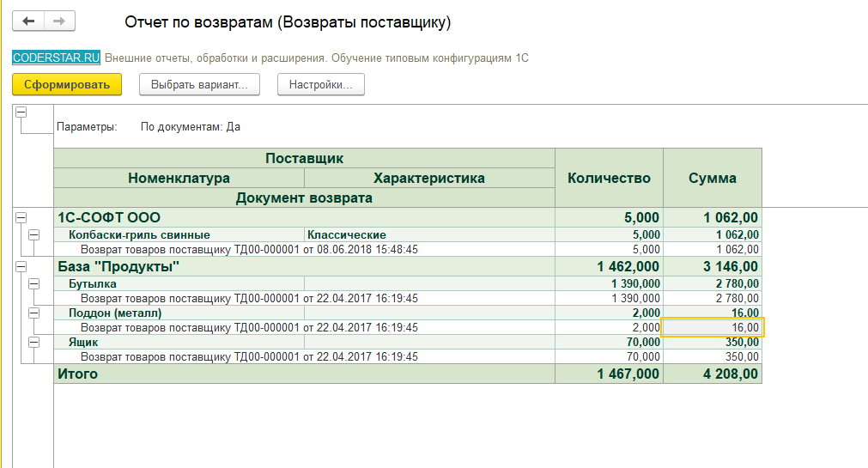The width and height of the screenshot is (868, 468).
Task: Select bold 1 062,00 sum for 1С-СОФТ ООО
Action: click(713, 217)
